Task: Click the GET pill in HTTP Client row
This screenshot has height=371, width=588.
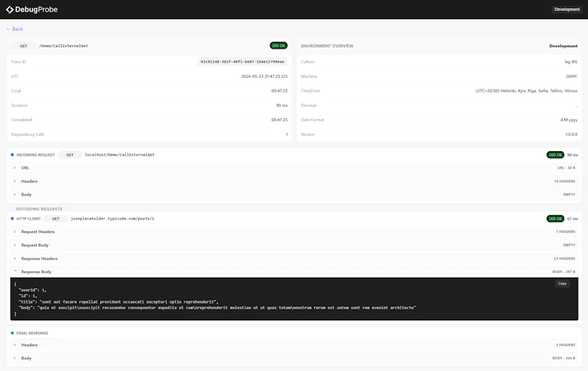Action: click(56, 218)
